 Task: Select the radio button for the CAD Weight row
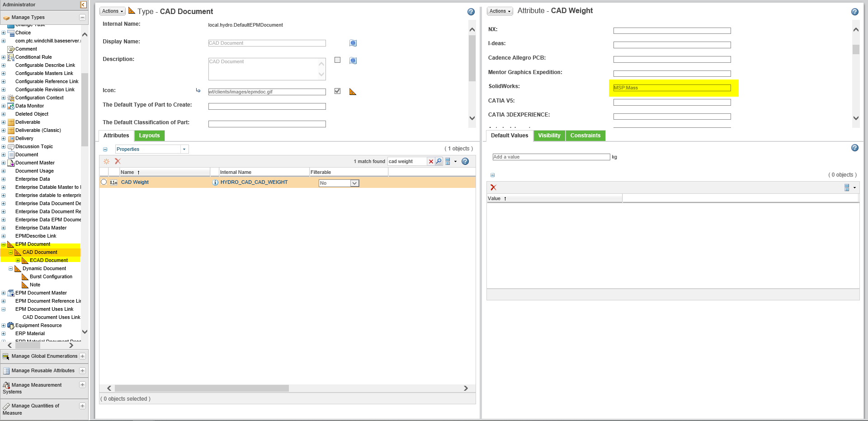tap(104, 182)
